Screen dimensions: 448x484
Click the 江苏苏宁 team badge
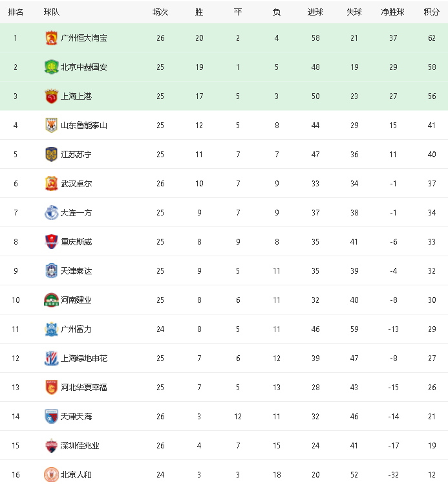pos(51,155)
